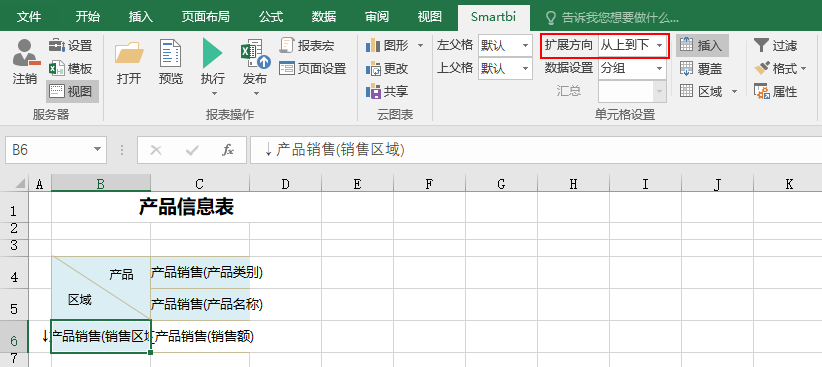Screen dimensions: 822x367
Task: Toggle the 覆盖 overwrite mode button
Action: point(701,69)
